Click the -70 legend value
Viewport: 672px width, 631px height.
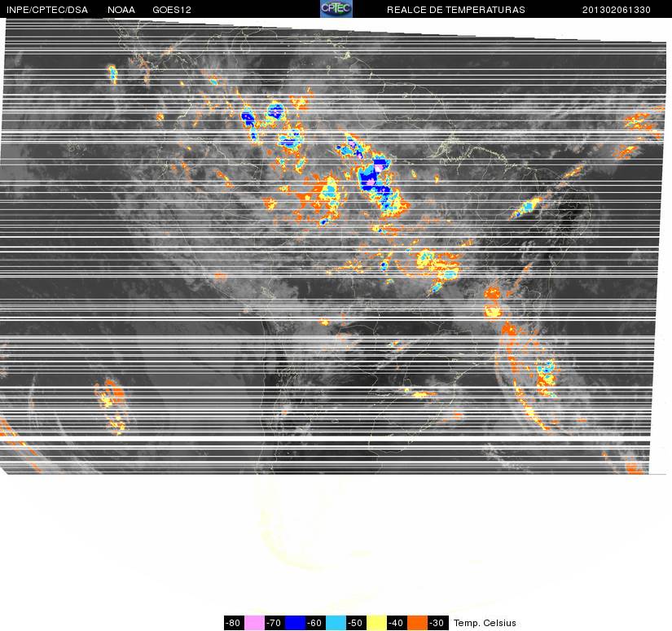click(275, 623)
